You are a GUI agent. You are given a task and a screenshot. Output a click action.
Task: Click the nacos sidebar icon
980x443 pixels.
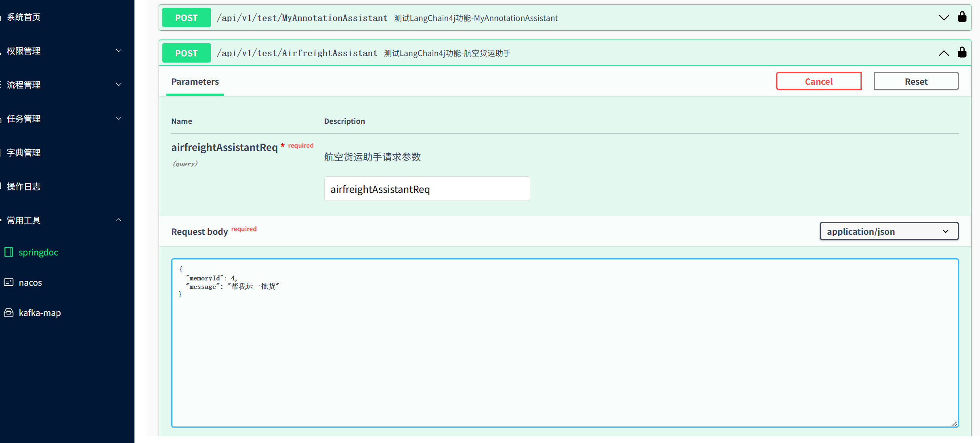click(x=8, y=282)
